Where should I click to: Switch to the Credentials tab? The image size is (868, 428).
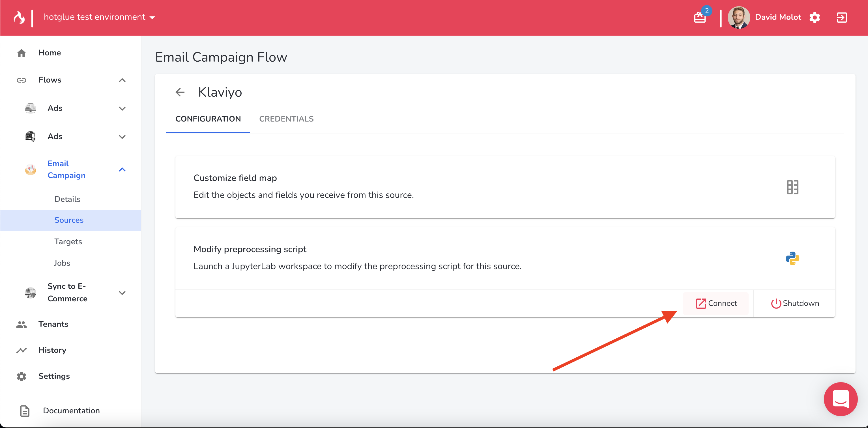click(x=286, y=119)
